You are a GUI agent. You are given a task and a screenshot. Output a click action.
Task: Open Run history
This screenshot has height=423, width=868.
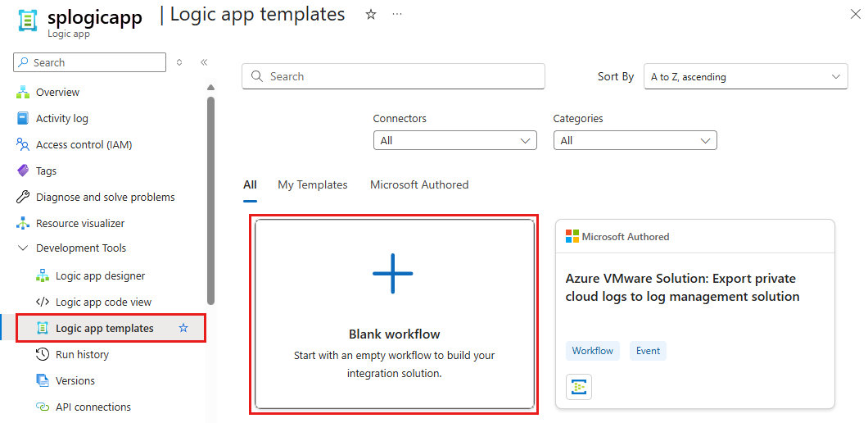[x=82, y=354]
